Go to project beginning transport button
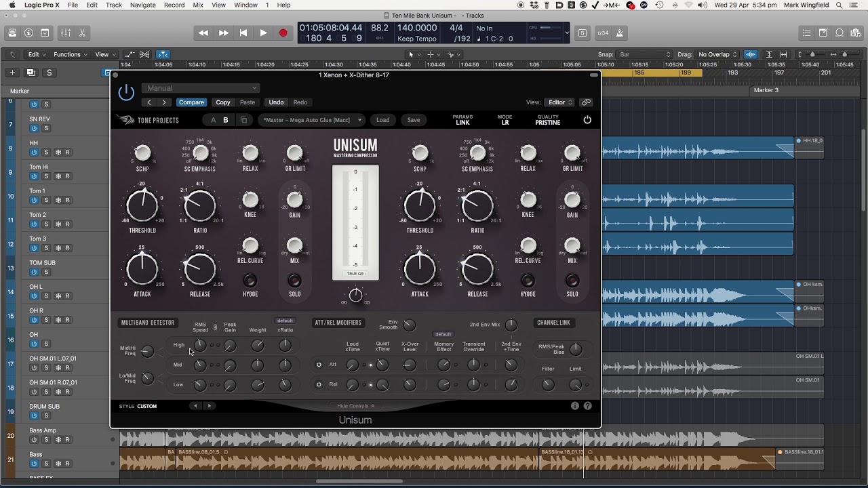The height and width of the screenshot is (488, 868). tap(243, 33)
